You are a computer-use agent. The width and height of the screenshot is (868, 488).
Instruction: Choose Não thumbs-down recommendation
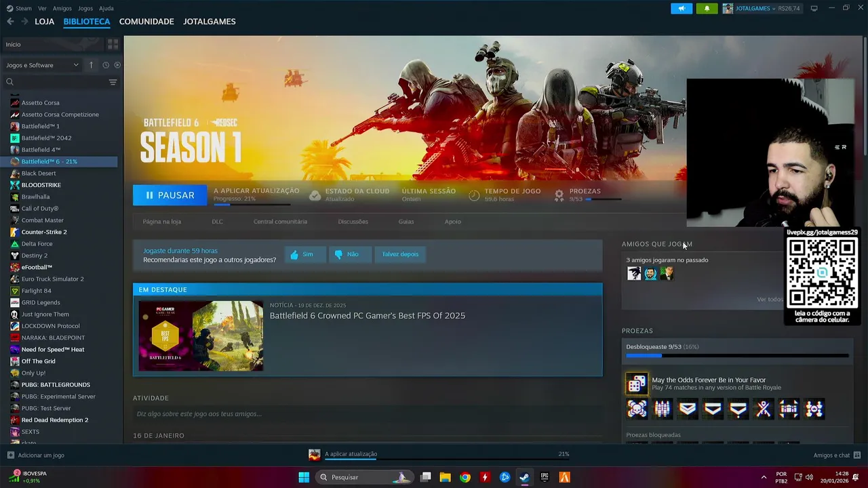tap(350, 254)
